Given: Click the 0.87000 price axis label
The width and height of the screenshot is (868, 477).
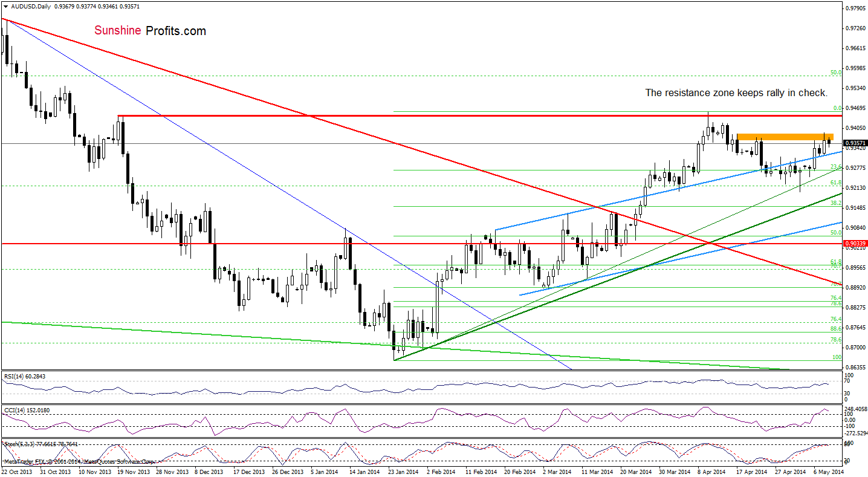Looking at the screenshot, I should pos(855,348).
